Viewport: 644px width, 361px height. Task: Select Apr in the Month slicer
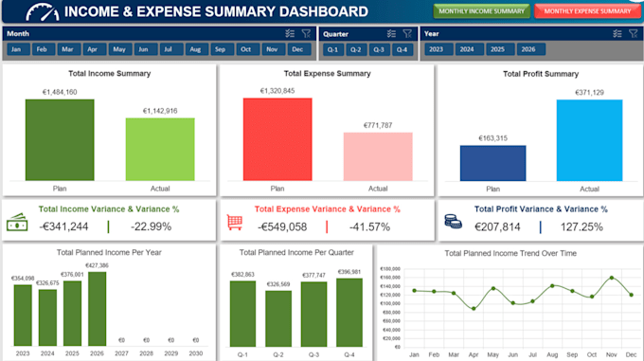point(95,49)
